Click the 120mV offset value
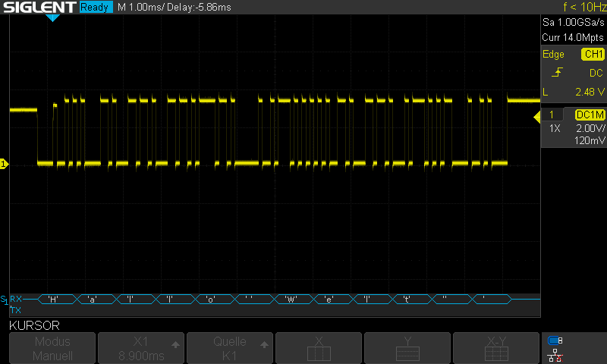The image size is (607, 364). [x=590, y=140]
